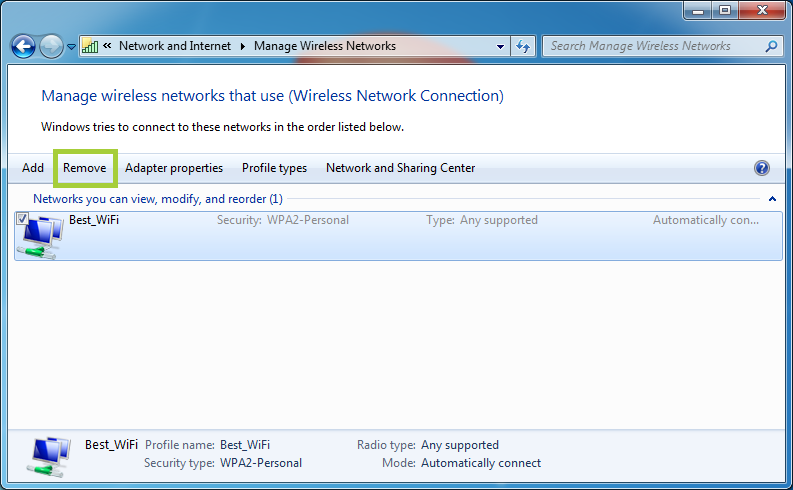Click the refresh button beside address bar

[x=524, y=46]
